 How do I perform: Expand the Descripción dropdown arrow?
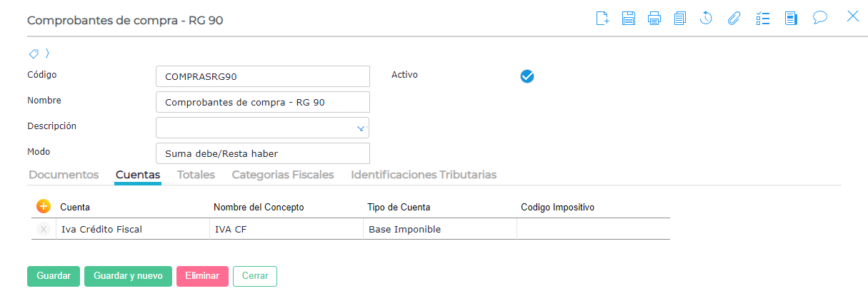coord(361,128)
